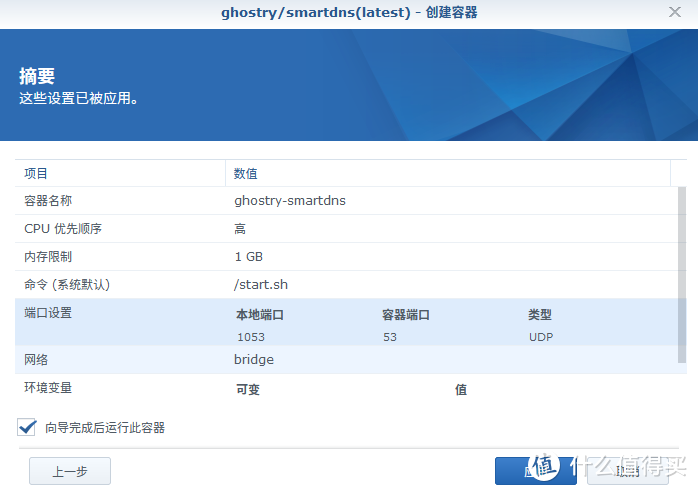The width and height of the screenshot is (698, 492).
Task: Select the 内存限制 row label
Action: point(48,256)
